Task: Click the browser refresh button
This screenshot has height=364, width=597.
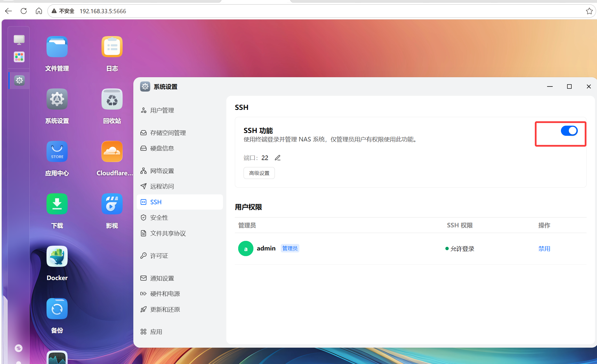Action: point(24,11)
